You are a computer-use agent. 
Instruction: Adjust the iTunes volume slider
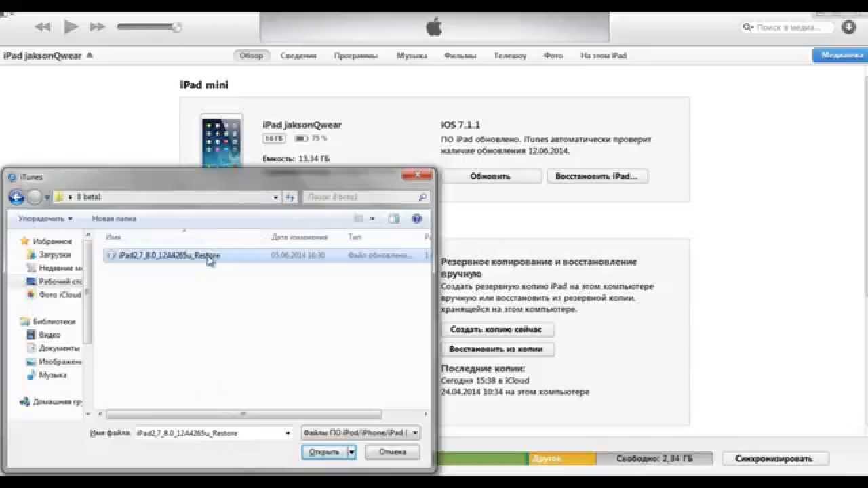149,27
